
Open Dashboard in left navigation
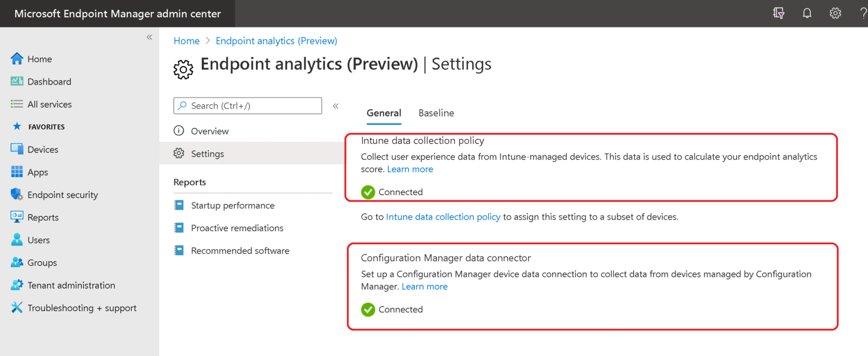click(49, 82)
